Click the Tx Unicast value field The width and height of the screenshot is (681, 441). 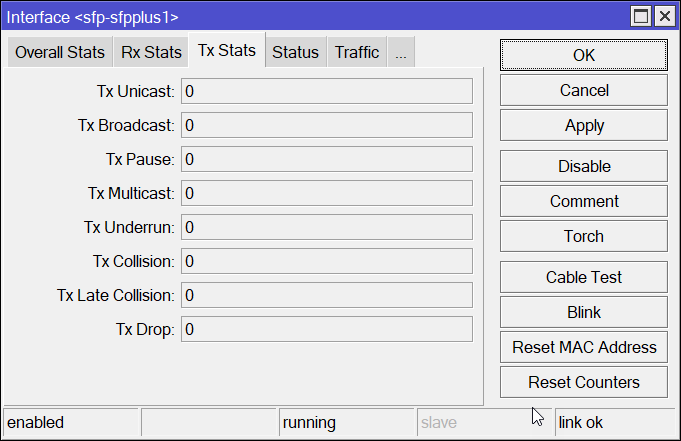[326, 91]
